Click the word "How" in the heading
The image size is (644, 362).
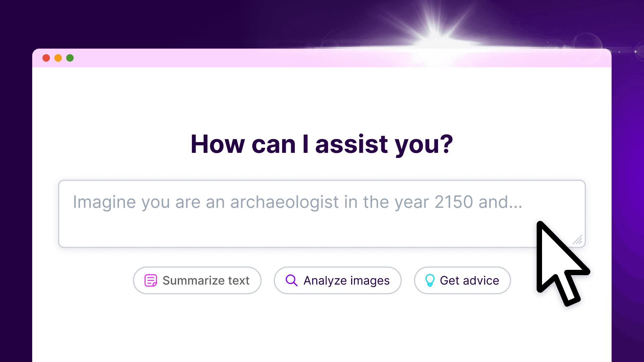point(217,144)
